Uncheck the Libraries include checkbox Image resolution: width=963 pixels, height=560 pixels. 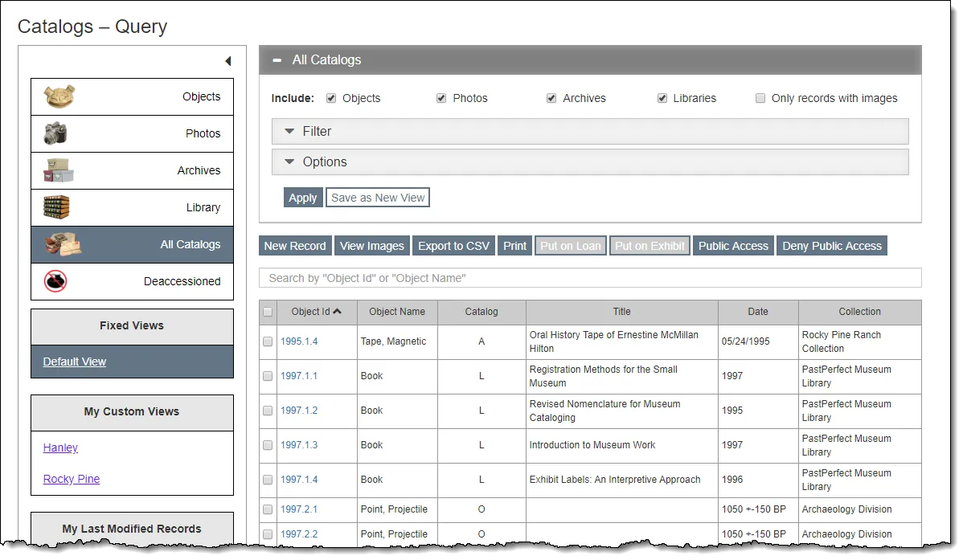662,98
